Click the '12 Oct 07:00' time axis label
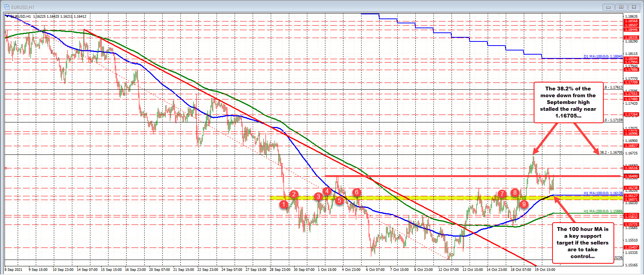 [x=448, y=270]
